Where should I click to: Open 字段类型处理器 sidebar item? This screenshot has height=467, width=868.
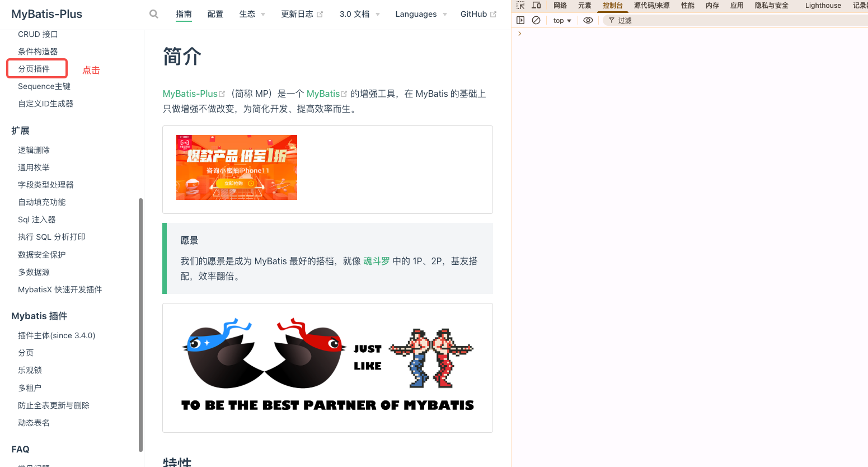pyautogui.click(x=46, y=185)
